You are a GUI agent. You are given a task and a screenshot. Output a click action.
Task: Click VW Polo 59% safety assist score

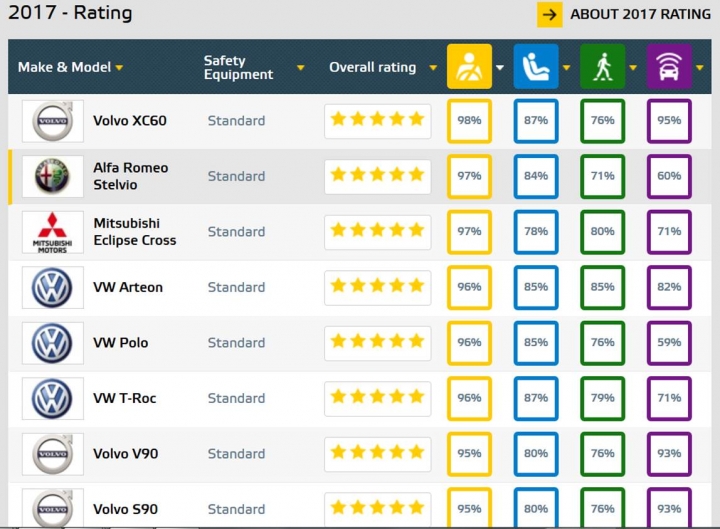coord(669,343)
